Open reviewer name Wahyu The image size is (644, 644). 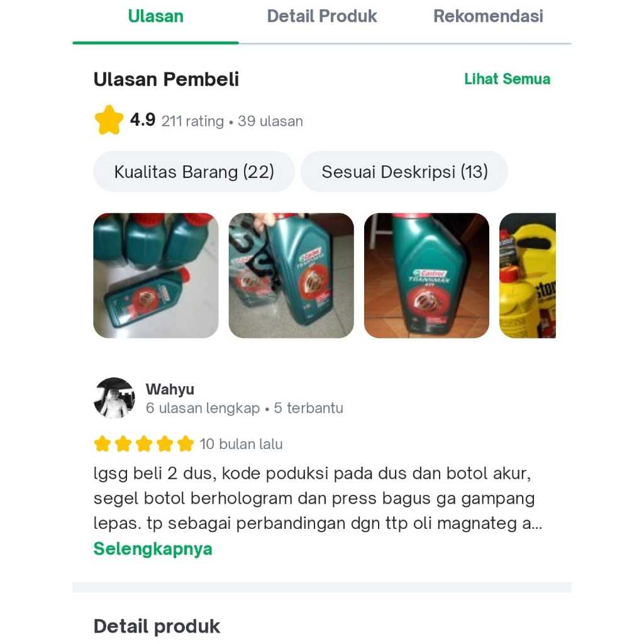[170, 389]
